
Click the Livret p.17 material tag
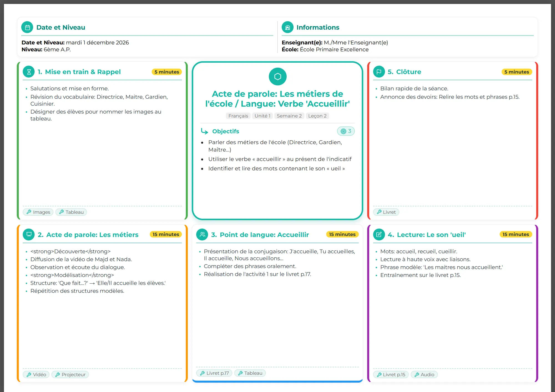[x=214, y=373]
